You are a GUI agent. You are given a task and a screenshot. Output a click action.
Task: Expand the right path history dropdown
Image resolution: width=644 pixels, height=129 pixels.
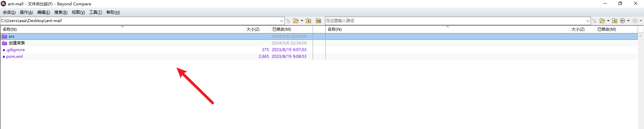point(588,21)
